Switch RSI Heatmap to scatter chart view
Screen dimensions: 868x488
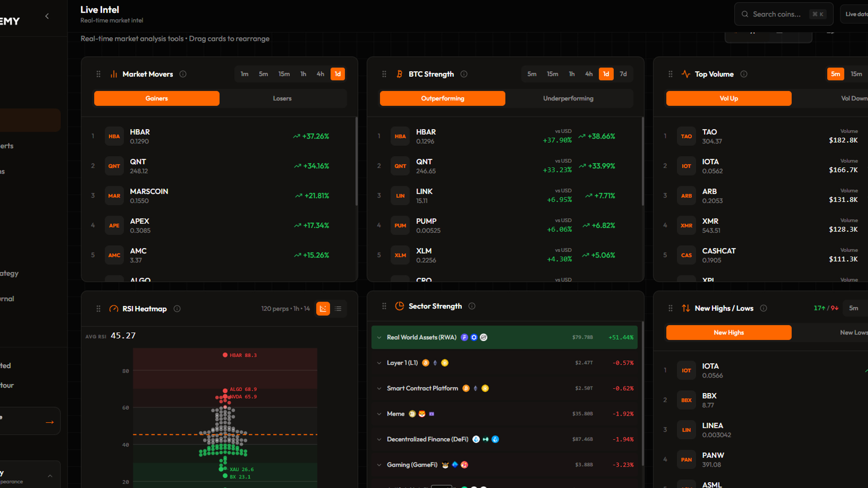click(323, 309)
